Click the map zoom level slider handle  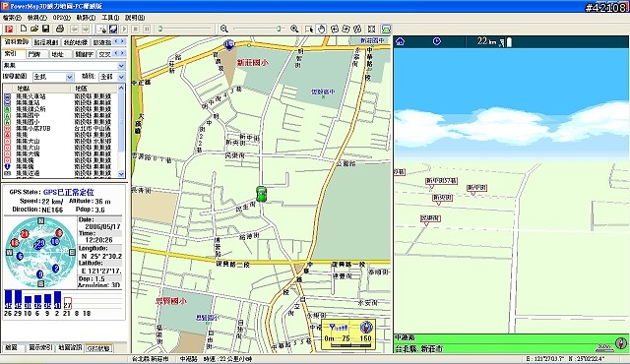pyautogui.click(x=279, y=29)
